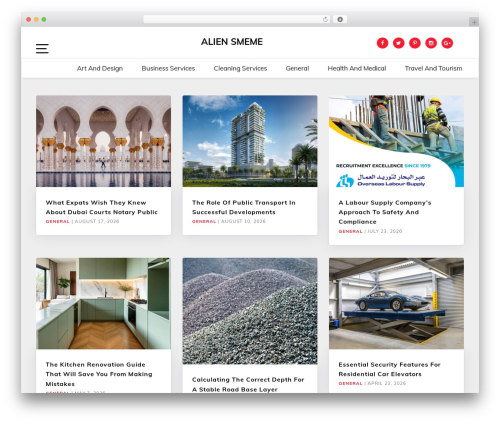The height and width of the screenshot is (423, 500).
Task: Click the Alien Smeme site title
Action: pyautogui.click(x=232, y=42)
